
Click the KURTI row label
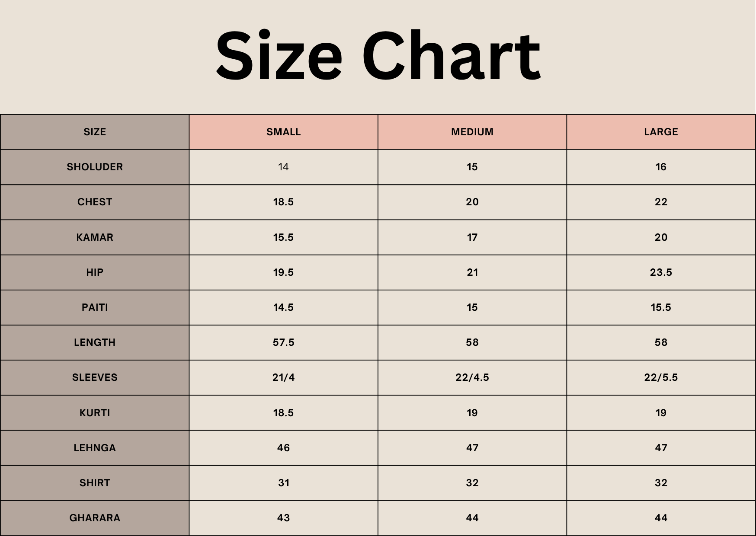[95, 413]
